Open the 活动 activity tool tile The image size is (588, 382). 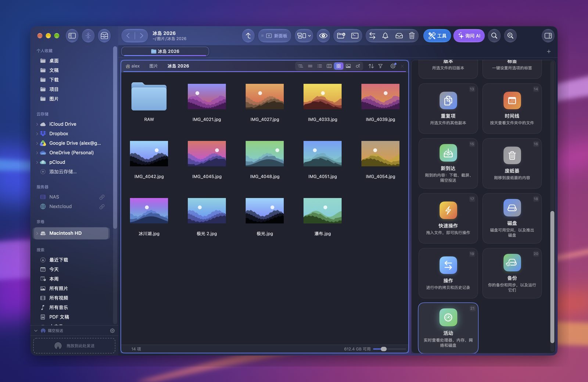[448, 328]
